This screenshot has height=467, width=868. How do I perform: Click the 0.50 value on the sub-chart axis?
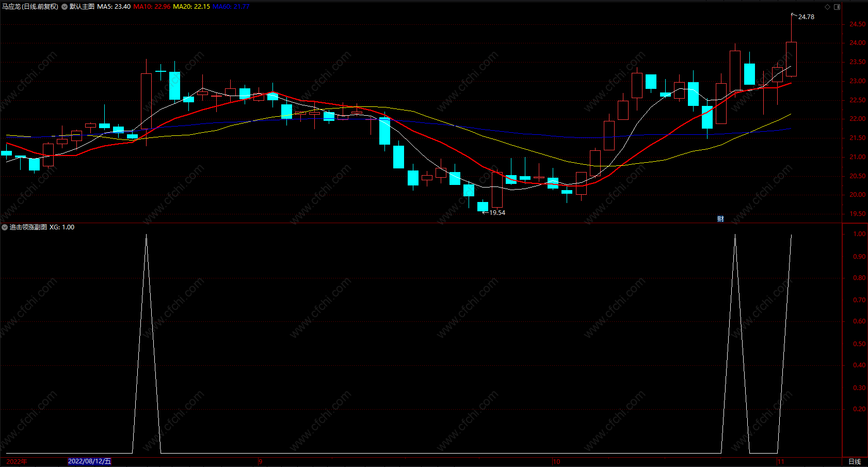click(x=860, y=344)
